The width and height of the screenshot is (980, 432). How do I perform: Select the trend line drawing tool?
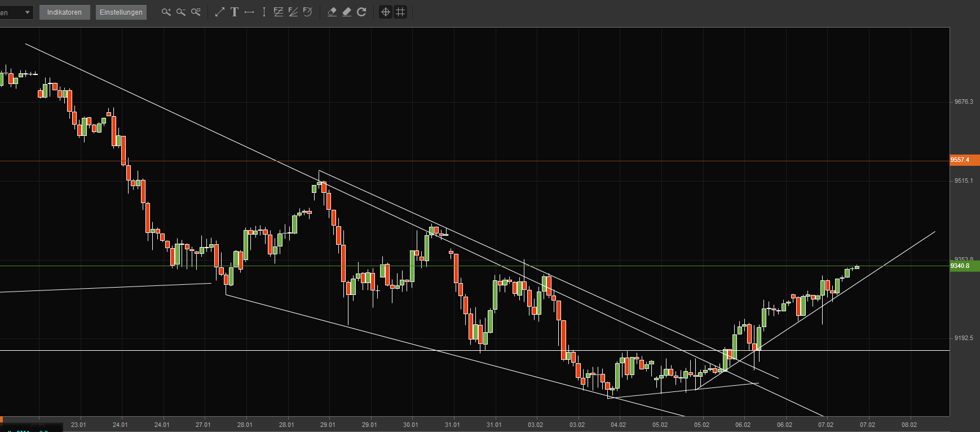[x=220, y=12]
